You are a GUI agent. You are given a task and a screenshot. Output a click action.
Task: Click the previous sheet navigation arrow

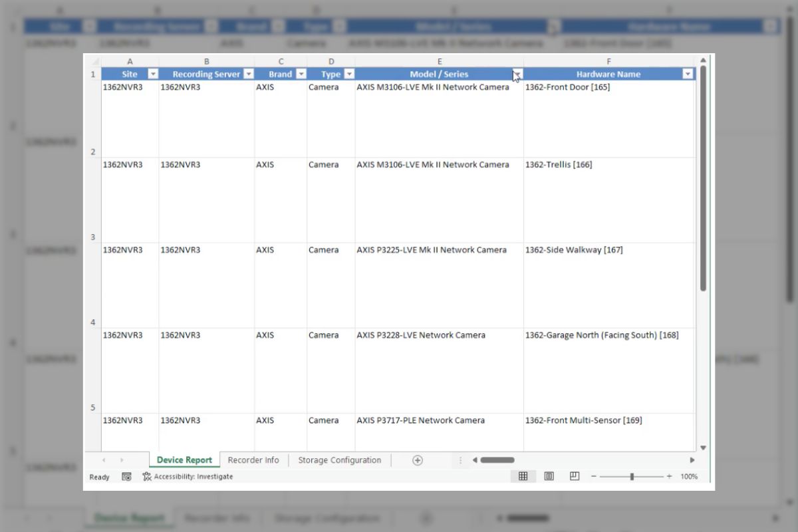[x=104, y=460]
